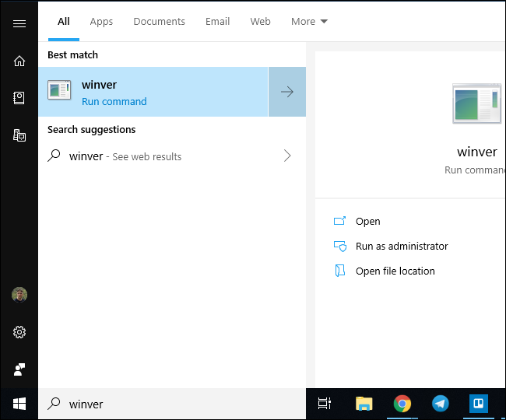Open the Devices icon in sidebar
The height and width of the screenshot is (420, 506).
click(19, 135)
